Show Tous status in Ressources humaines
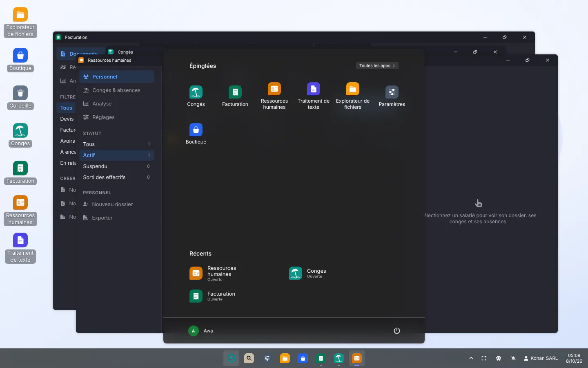 [x=116, y=144]
